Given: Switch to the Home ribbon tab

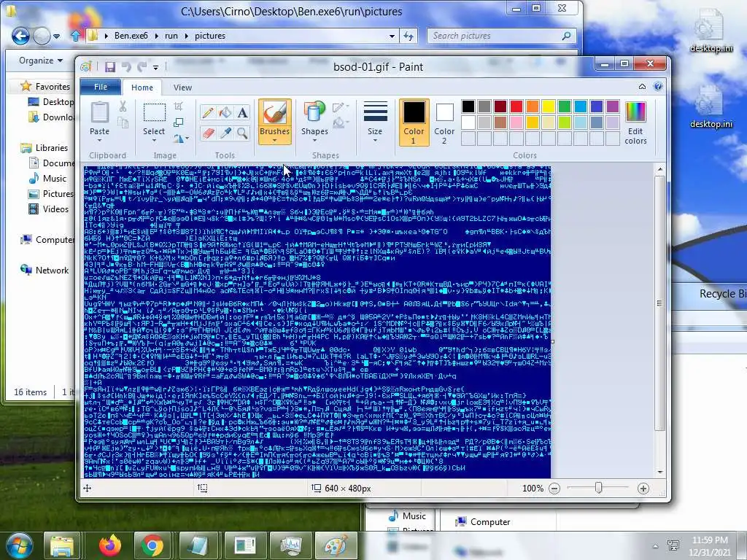Looking at the screenshot, I should pyautogui.click(x=142, y=87).
